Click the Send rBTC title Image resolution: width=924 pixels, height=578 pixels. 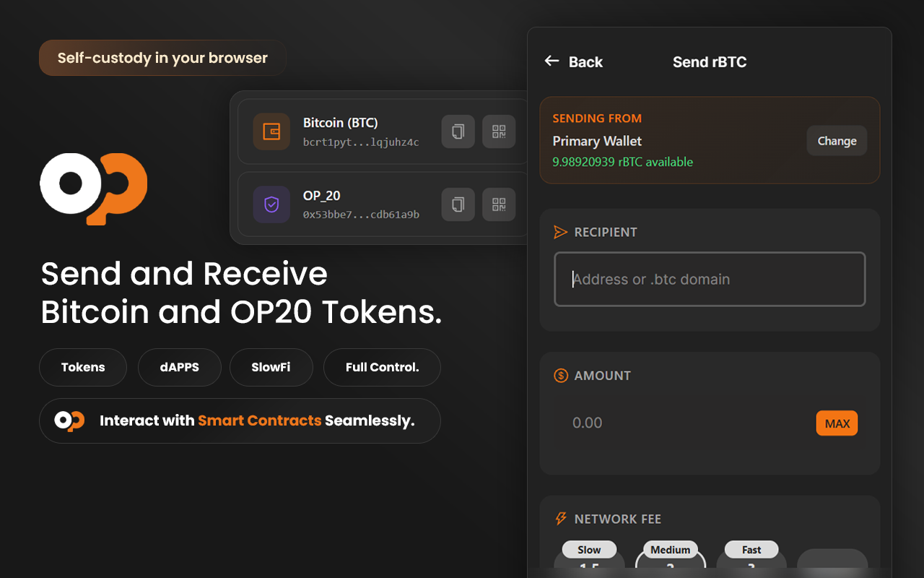click(x=710, y=62)
